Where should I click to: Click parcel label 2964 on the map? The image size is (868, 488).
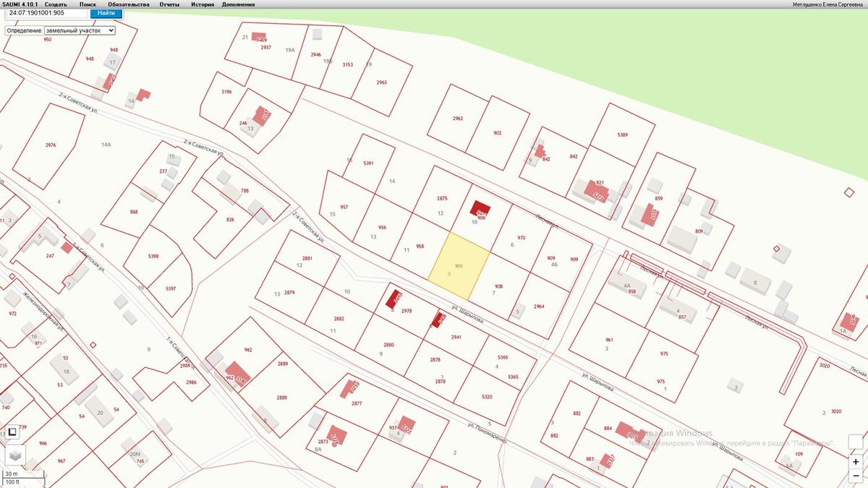point(539,307)
